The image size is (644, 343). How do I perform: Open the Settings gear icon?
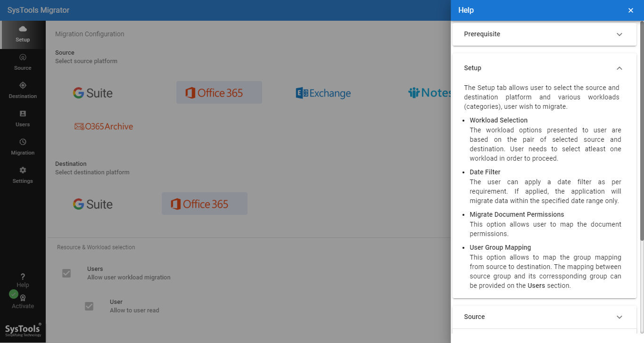pos(23,170)
